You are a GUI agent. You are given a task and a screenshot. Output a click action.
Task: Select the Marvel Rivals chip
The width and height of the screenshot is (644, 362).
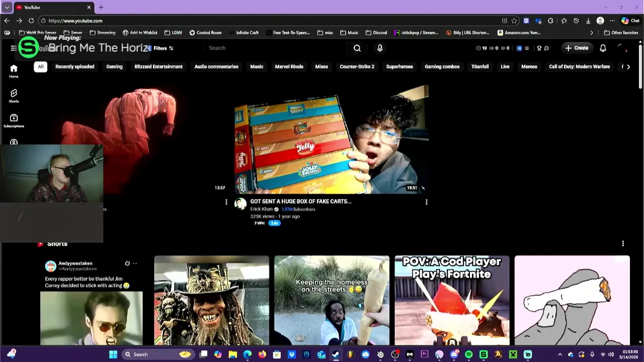pyautogui.click(x=289, y=67)
